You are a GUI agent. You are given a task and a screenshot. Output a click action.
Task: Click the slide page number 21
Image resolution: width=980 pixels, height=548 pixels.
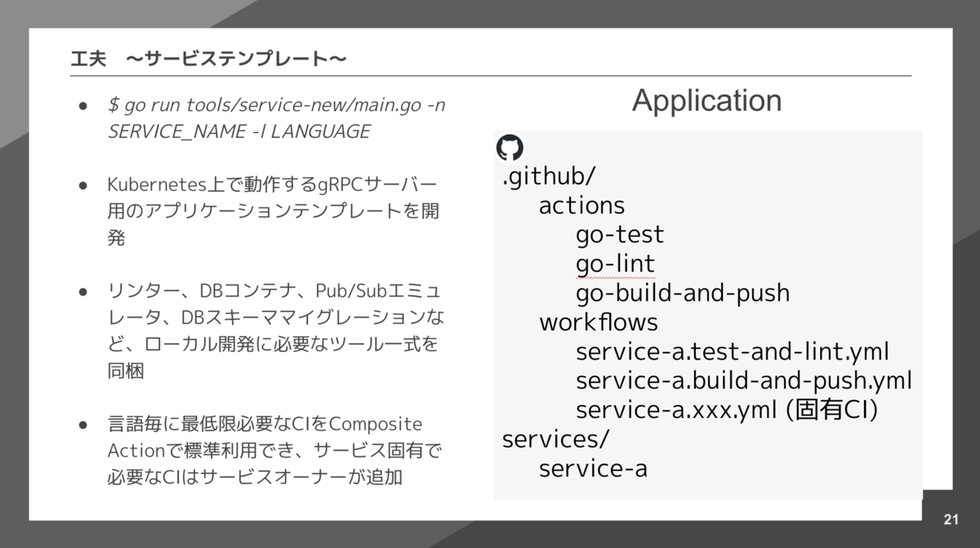point(951,519)
